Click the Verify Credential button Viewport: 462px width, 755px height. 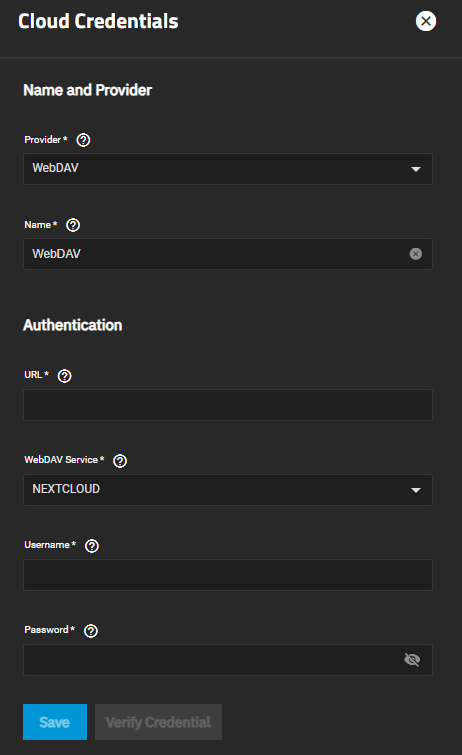click(158, 722)
